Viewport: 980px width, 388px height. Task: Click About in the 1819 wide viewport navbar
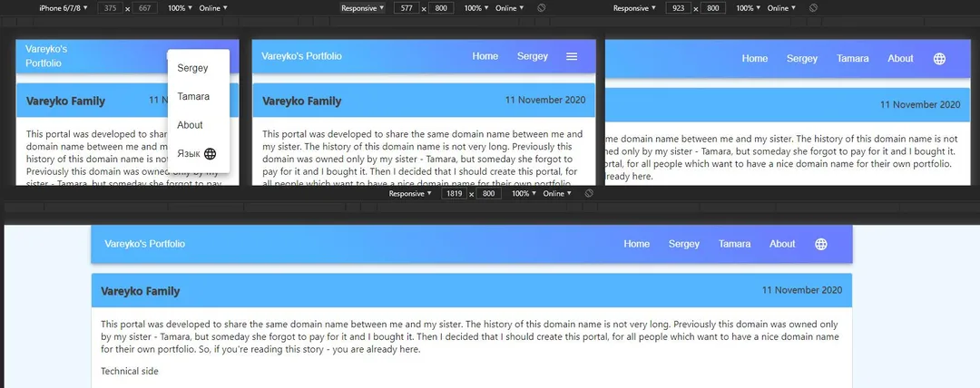click(782, 244)
